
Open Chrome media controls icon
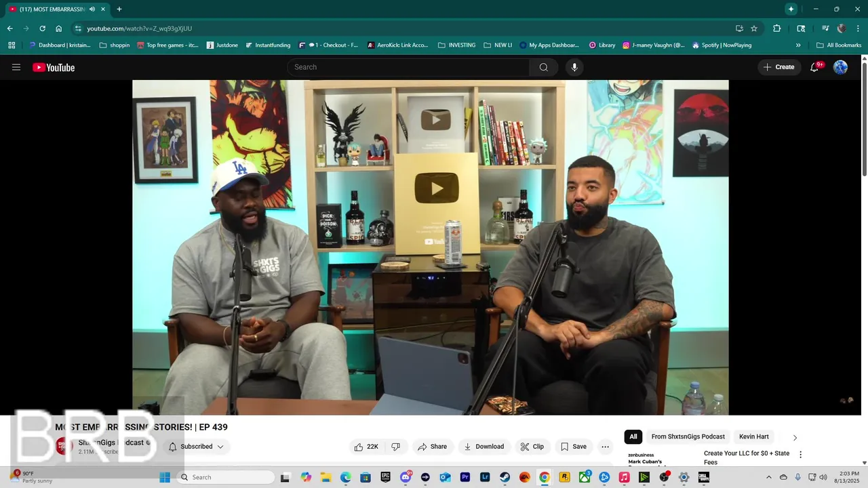click(825, 28)
